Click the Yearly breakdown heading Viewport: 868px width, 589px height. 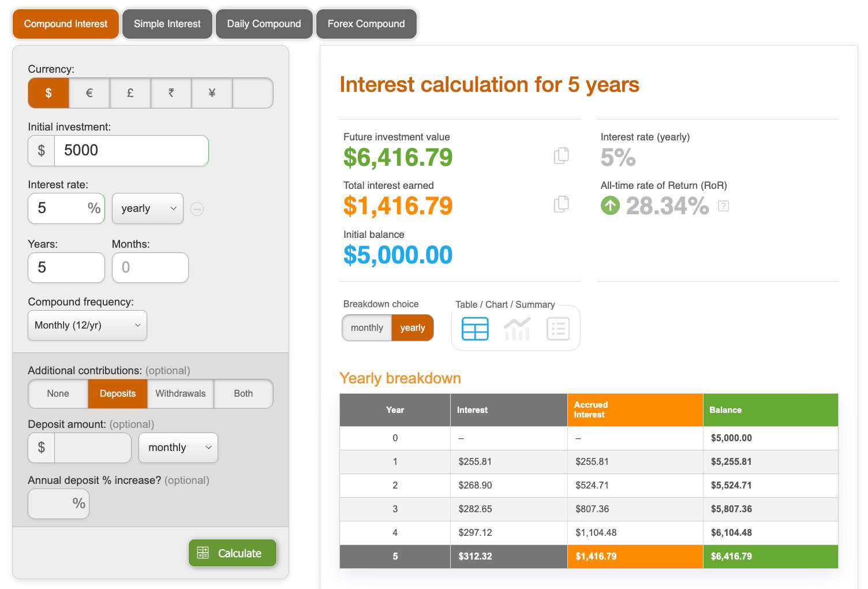pos(400,378)
